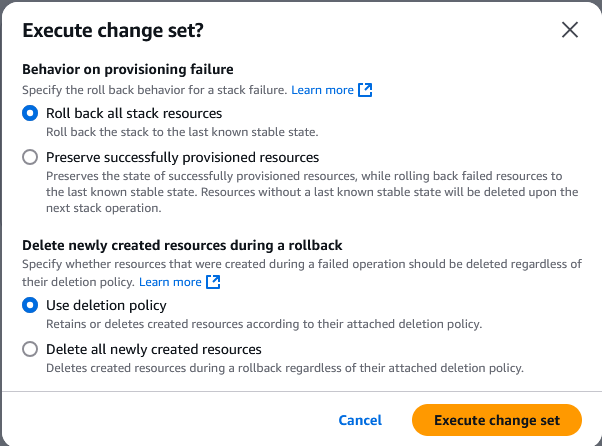Click external link icon beside provisioning failure Learn more
Viewport: 602px width, 446px height.
click(x=365, y=90)
